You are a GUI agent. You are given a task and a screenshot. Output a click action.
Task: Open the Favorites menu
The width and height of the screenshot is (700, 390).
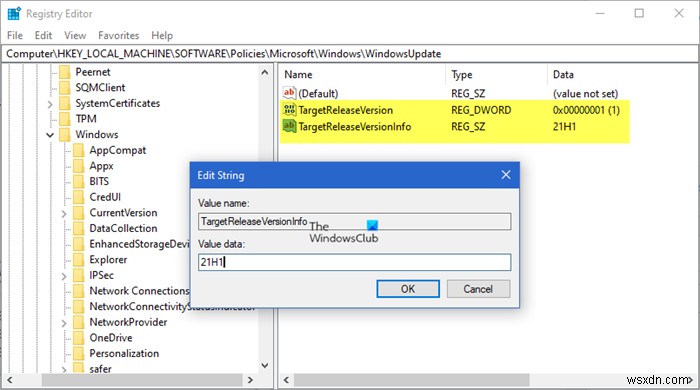119,35
